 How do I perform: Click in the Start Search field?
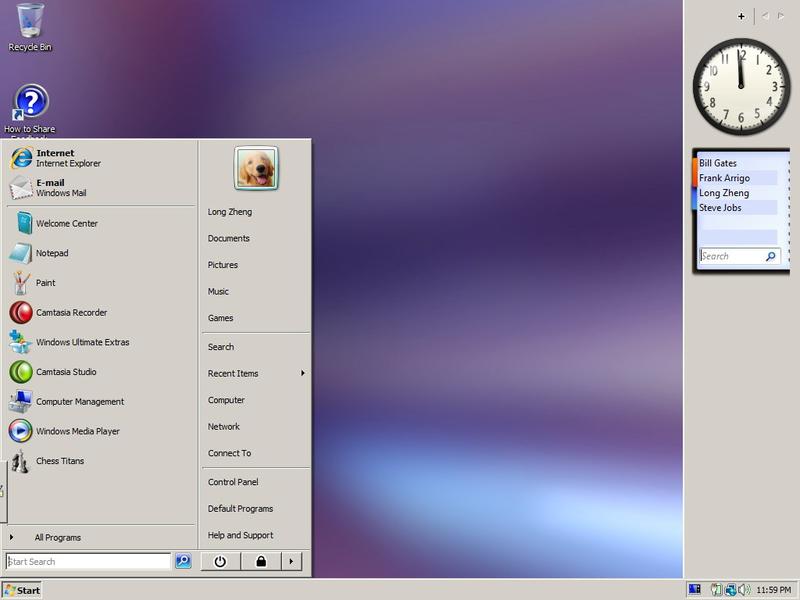click(x=88, y=561)
